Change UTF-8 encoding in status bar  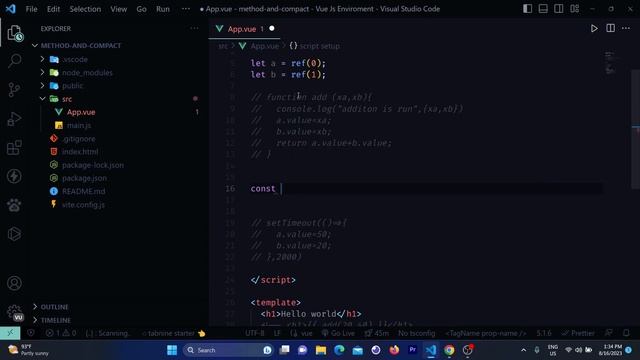point(255,333)
